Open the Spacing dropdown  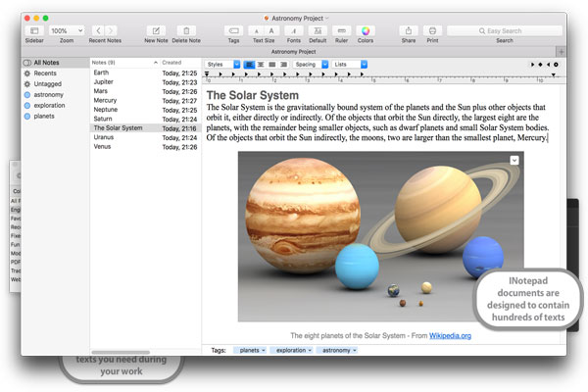point(310,65)
